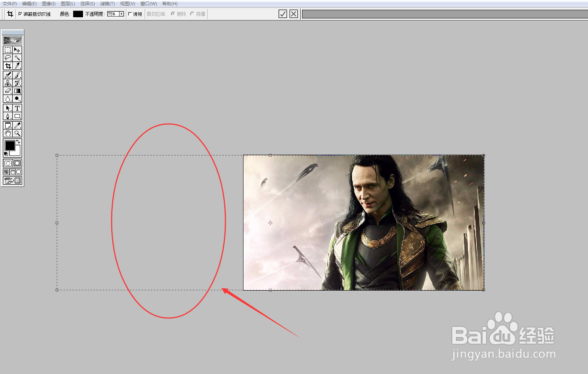Select the Path Selection arrow tool
This screenshot has height=374, width=588.
click(x=8, y=108)
